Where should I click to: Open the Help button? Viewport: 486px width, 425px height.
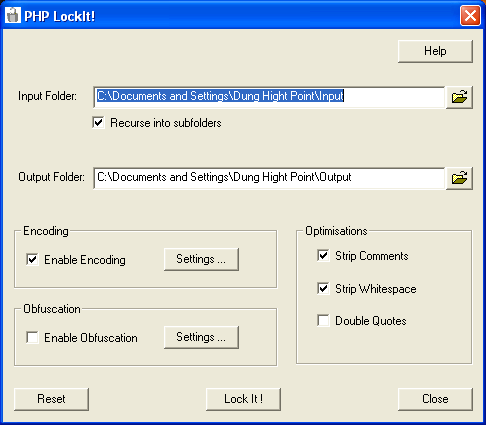coord(435,51)
